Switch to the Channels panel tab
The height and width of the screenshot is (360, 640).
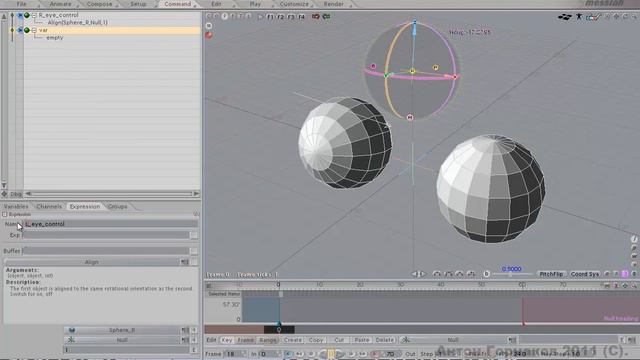tap(49, 207)
